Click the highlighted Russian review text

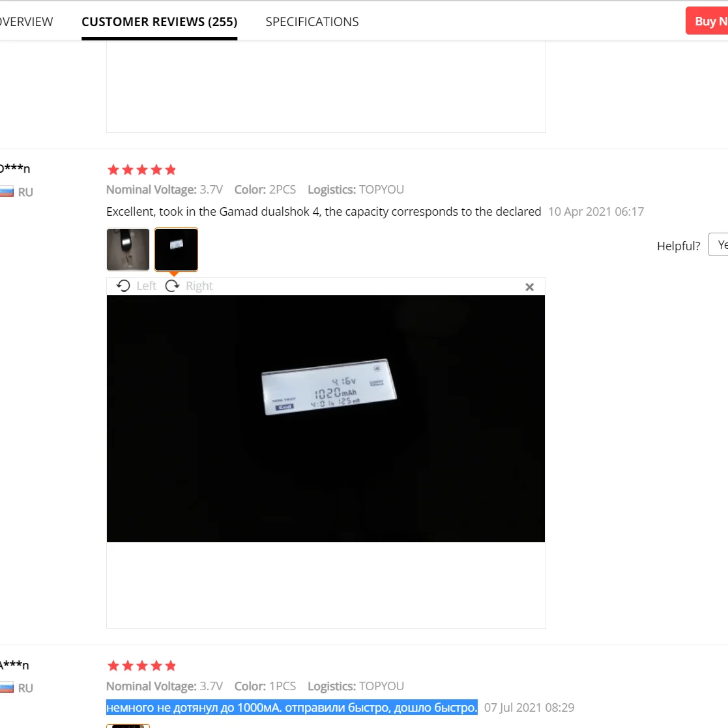coord(291,707)
